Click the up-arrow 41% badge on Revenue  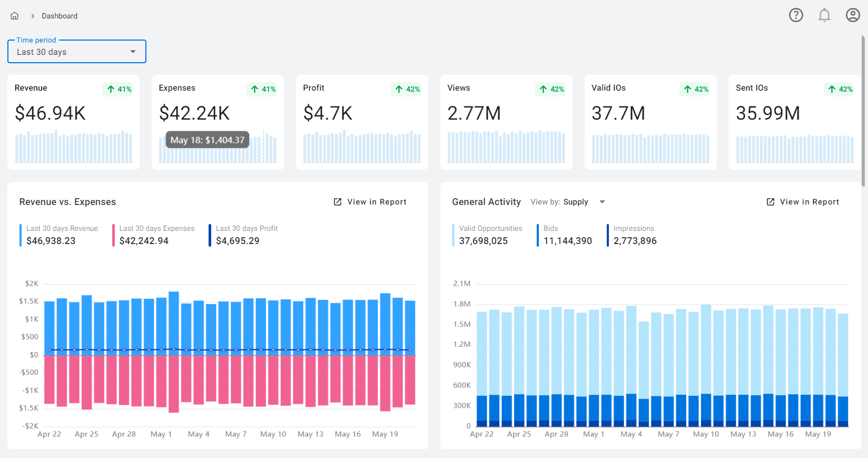119,89
